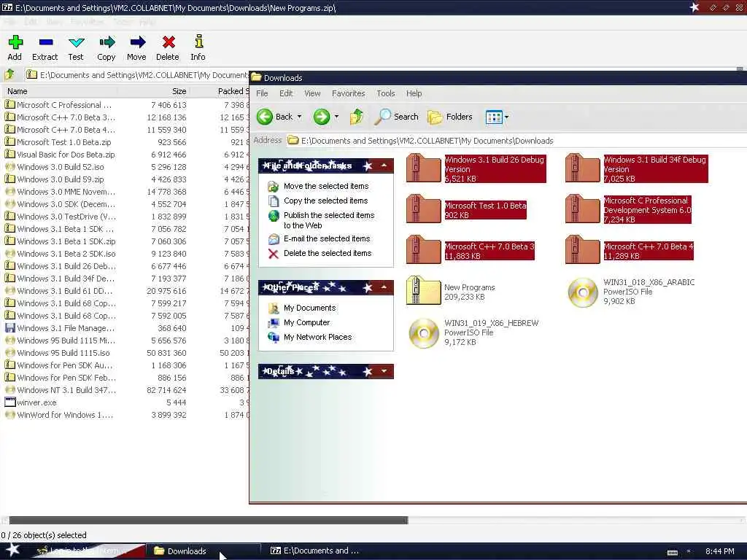747x560 pixels.
Task: Go to My Computer in Other Places
Action: 307,322
